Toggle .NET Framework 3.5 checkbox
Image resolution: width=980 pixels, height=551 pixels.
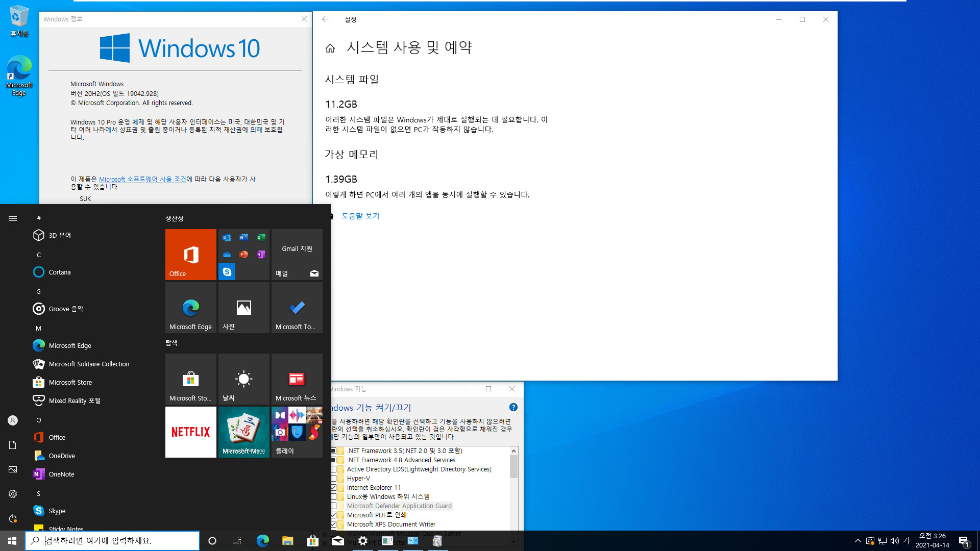pyautogui.click(x=333, y=451)
